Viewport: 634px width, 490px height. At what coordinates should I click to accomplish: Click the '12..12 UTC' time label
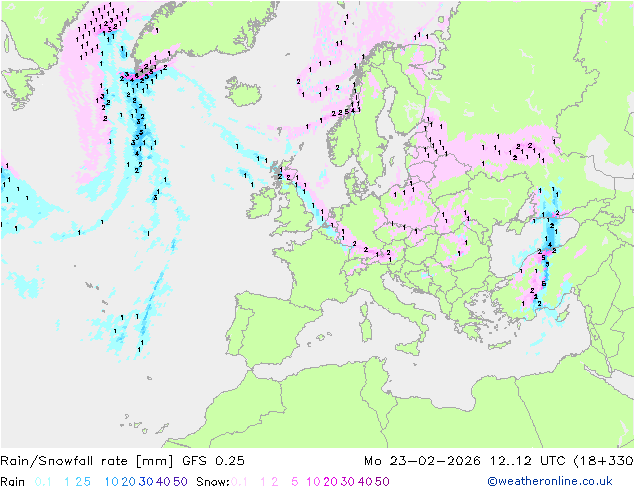(x=527, y=461)
